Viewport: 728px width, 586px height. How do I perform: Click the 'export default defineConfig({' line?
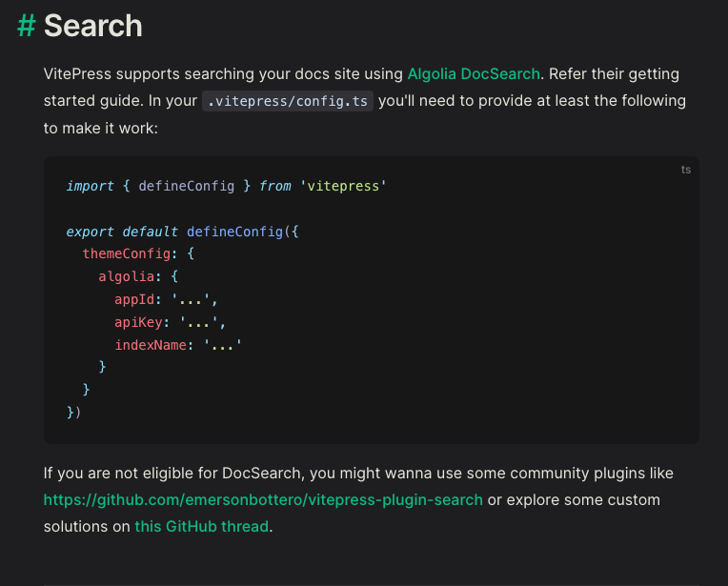click(182, 232)
